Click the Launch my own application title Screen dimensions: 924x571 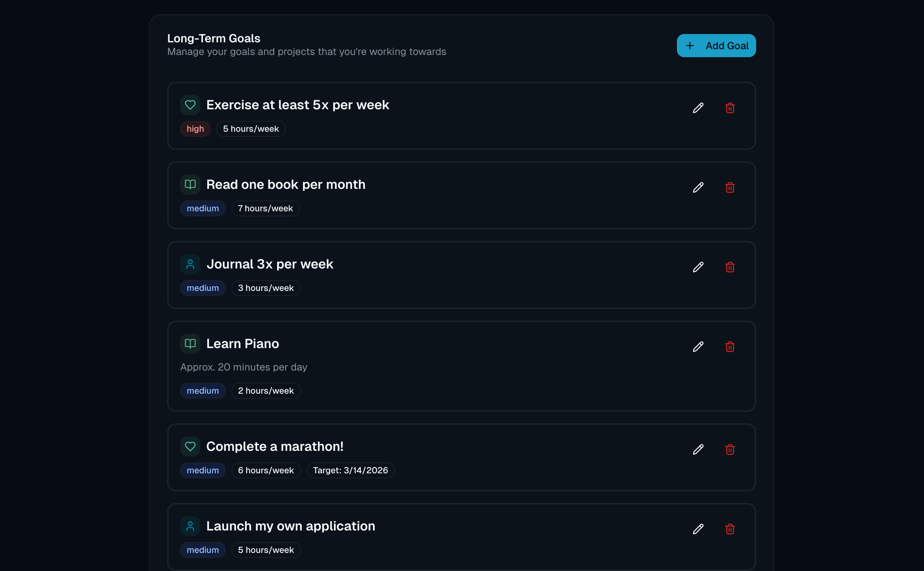[291, 526]
